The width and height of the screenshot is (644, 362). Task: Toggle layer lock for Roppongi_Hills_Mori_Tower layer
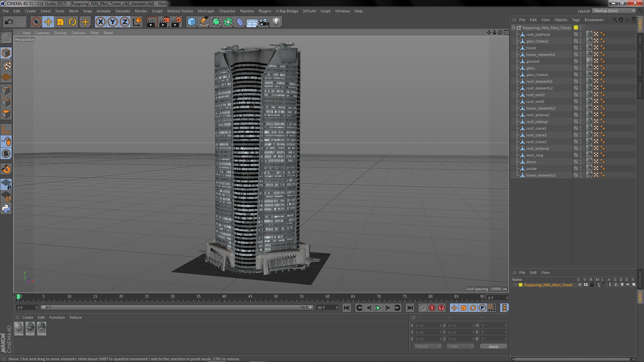click(603, 285)
